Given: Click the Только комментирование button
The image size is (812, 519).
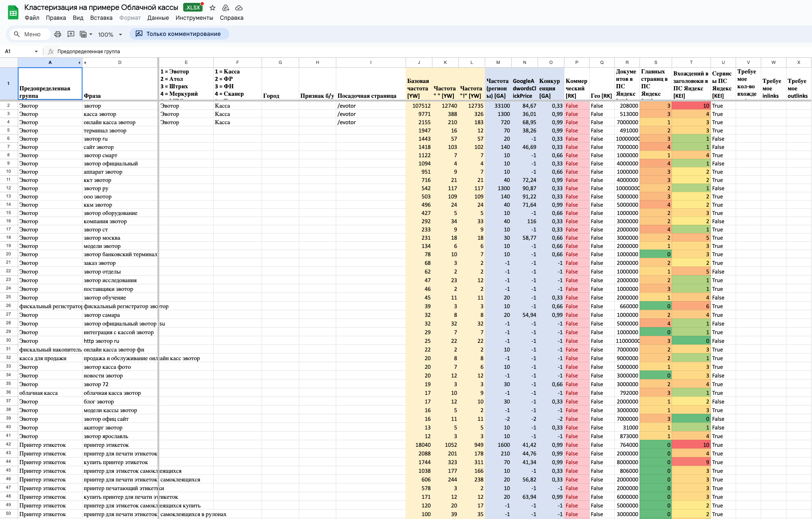Looking at the screenshot, I should point(179,34).
